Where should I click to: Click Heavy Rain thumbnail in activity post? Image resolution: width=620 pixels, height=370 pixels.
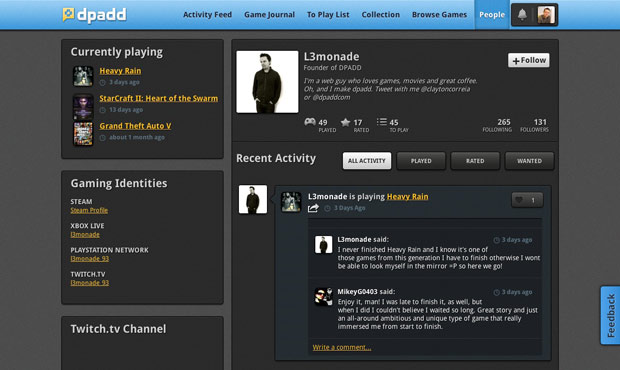291,202
